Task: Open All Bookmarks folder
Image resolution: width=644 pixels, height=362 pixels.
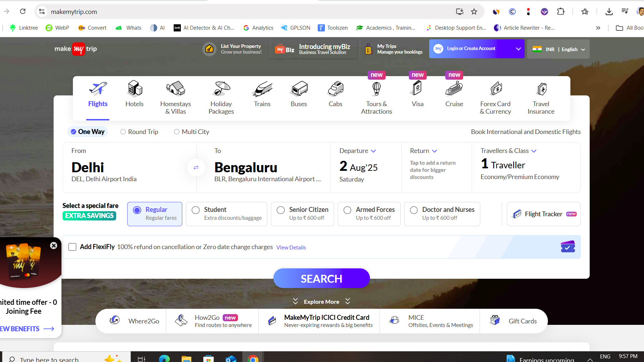Action: (x=629, y=28)
